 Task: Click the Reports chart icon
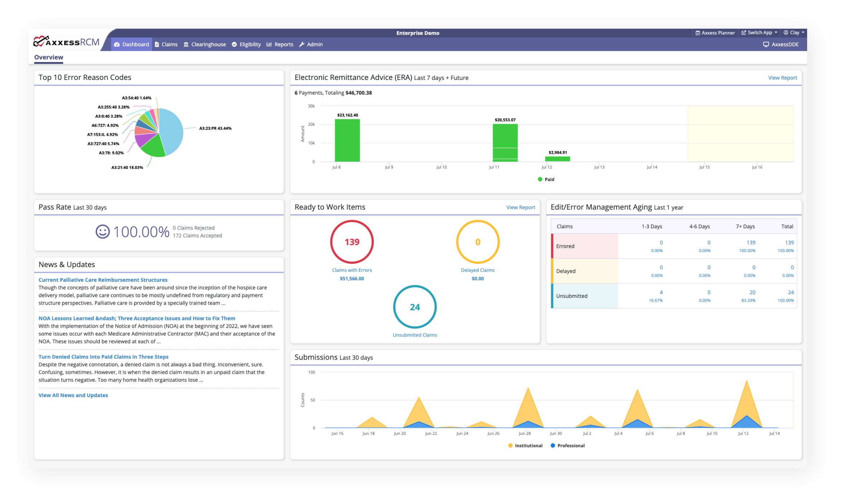point(269,44)
